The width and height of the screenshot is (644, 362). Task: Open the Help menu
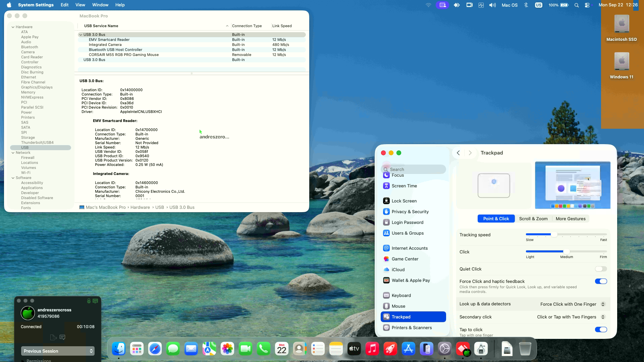click(120, 5)
